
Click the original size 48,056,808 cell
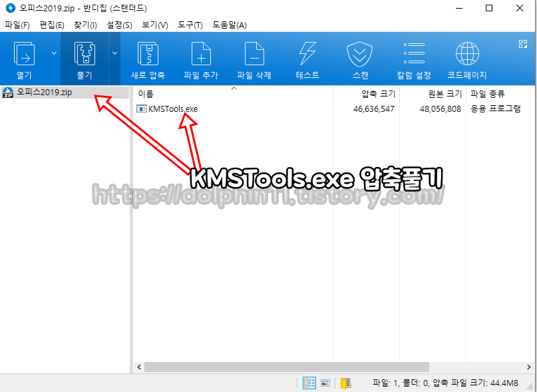coord(441,109)
